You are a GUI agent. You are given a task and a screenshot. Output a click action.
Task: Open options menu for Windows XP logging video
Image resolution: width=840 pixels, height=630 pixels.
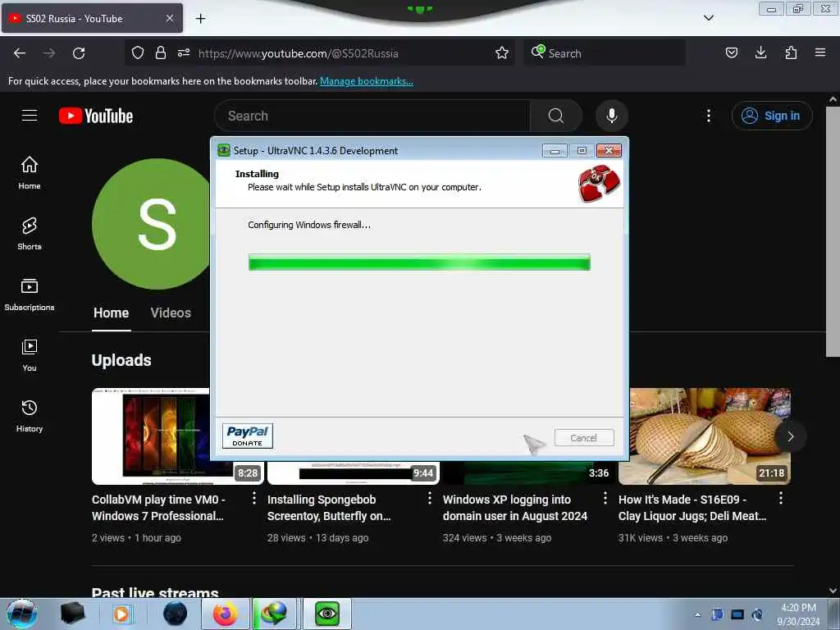[605, 498]
